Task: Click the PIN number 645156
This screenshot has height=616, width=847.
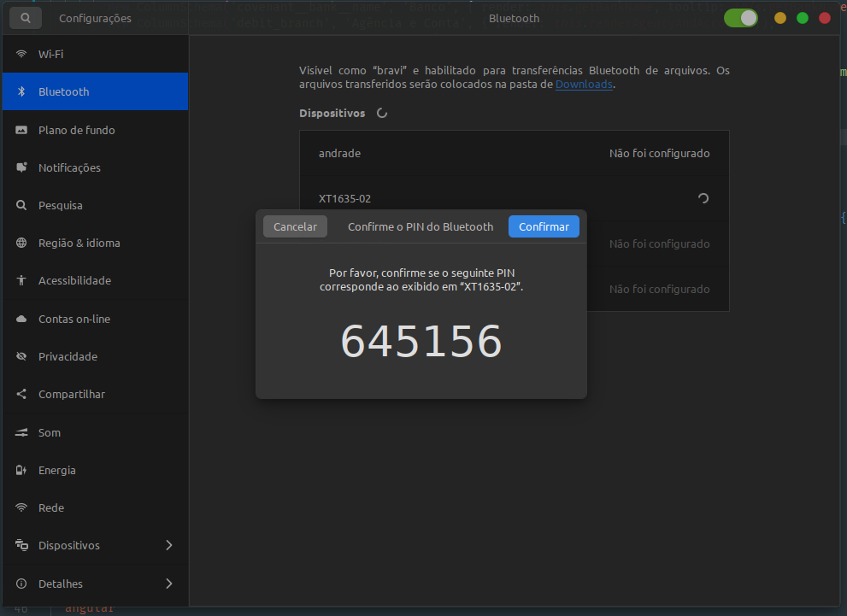Action: tap(421, 341)
